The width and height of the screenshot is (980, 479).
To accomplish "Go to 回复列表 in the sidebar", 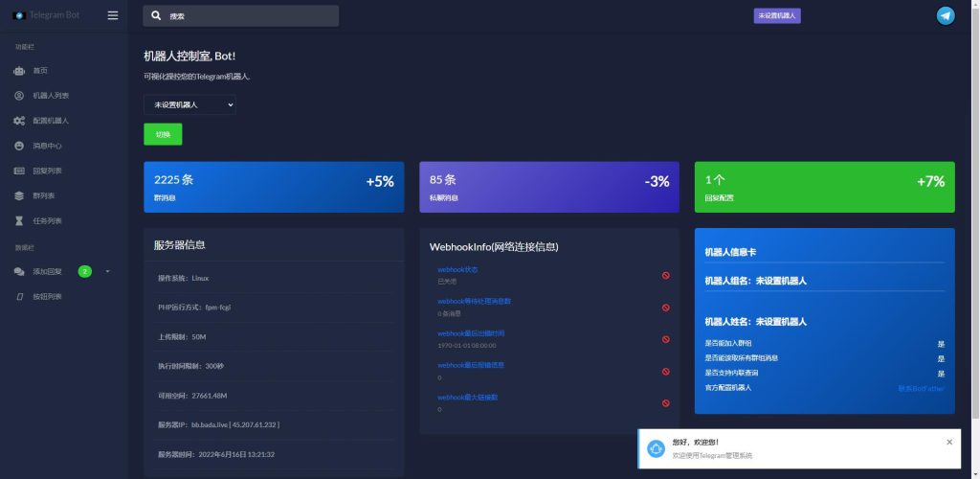I will click(47, 171).
